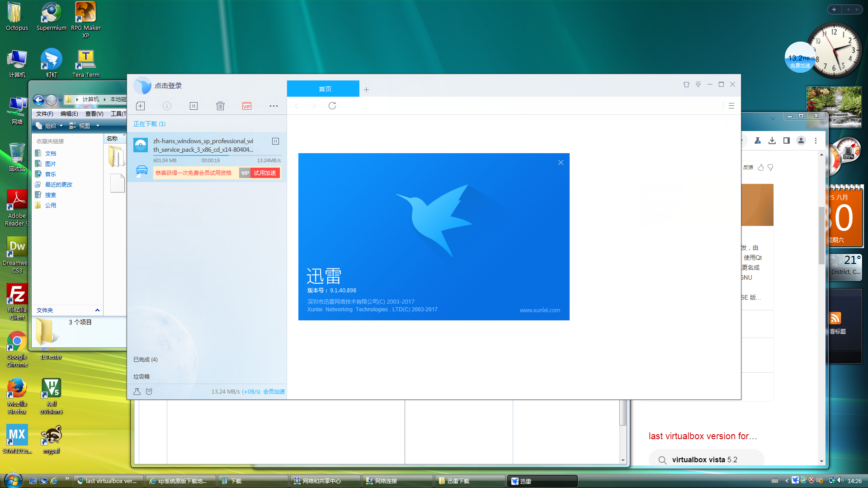Open the three-dots more menu in Xunlei toolbar
Viewport: 868px width, 488px height.
[x=274, y=106]
